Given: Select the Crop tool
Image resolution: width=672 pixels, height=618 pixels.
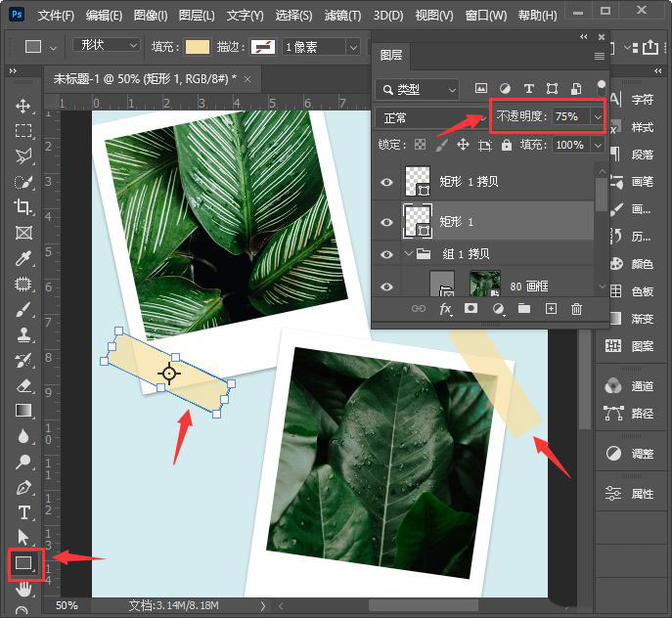Looking at the screenshot, I should [x=23, y=206].
